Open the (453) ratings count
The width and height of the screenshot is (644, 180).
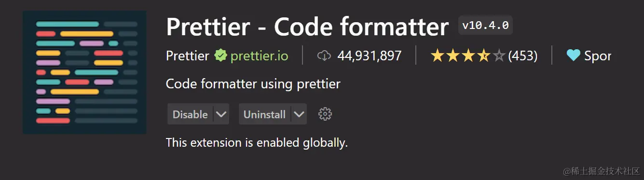coord(522,56)
